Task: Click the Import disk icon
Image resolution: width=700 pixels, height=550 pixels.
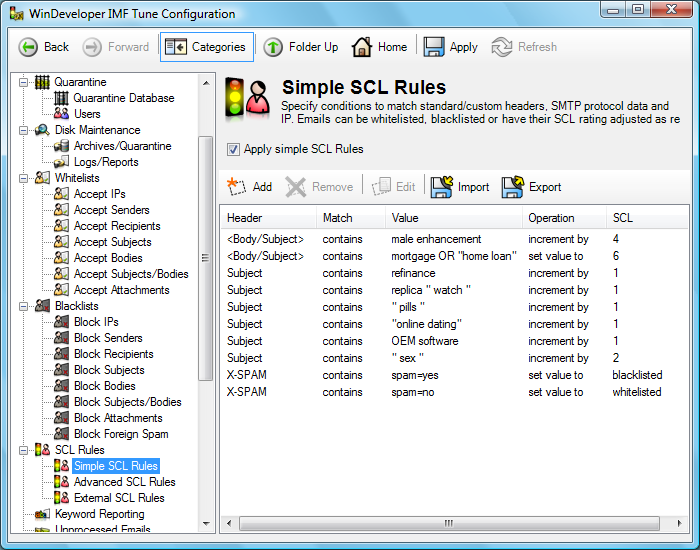Action: coord(442,187)
